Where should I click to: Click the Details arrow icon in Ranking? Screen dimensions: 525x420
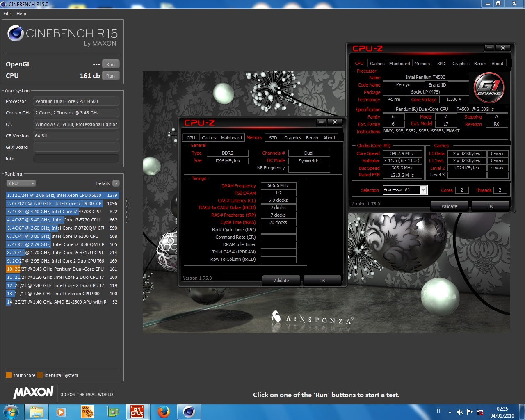116,183
